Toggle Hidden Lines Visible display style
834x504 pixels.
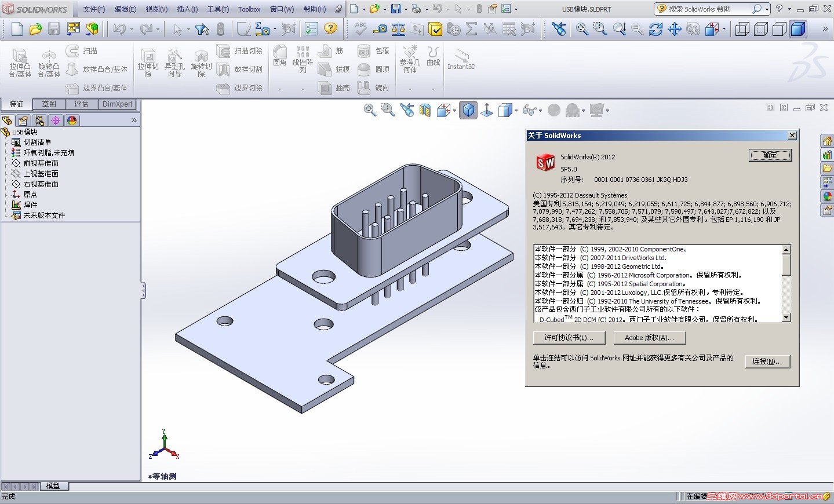[x=760, y=29]
